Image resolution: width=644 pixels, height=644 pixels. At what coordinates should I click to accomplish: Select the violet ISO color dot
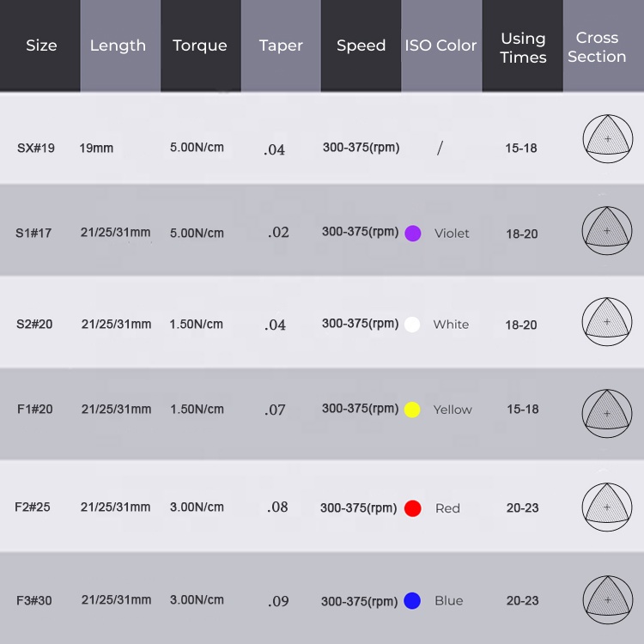pyautogui.click(x=413, y=234)
